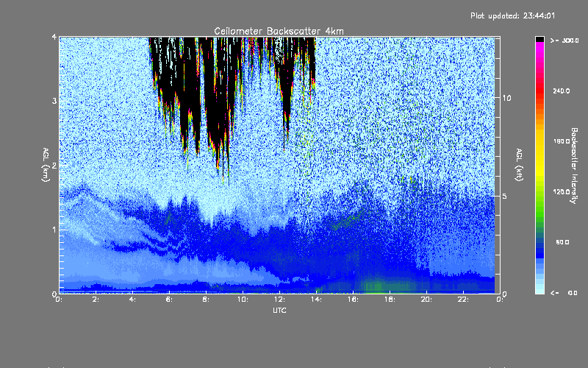Click the pale cyan bottom colorbar segment
Image resolution: width=588 pixels, height=368 pixels.
pyautogui.click(x=539, y=290)
